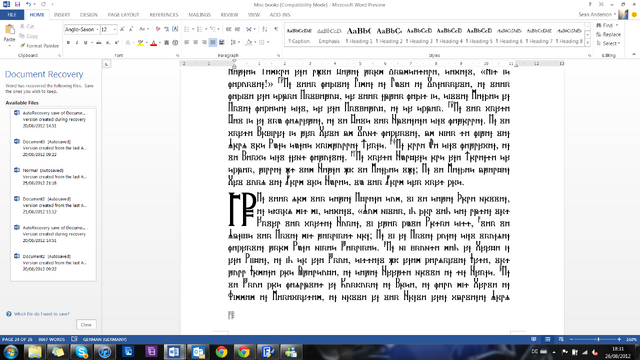Switch to the DESIGN tab

click(x=89, y=15)
